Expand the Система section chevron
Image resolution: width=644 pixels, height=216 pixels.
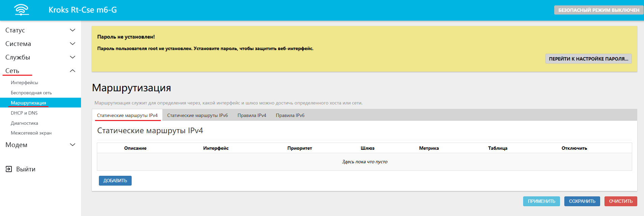point(72,44)
